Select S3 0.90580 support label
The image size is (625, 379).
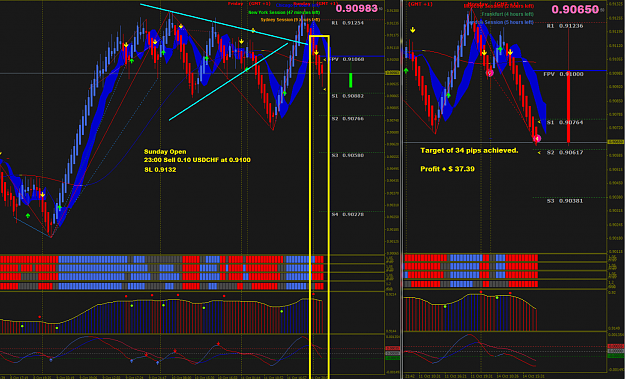click(348, 155)
